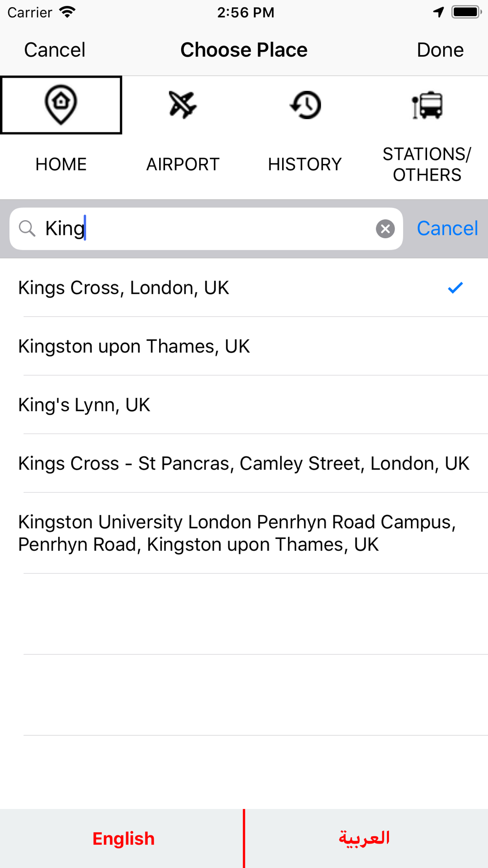Select Kingston upon Thames, UK result
The image size is (488, 868).
tap(134, 347)
